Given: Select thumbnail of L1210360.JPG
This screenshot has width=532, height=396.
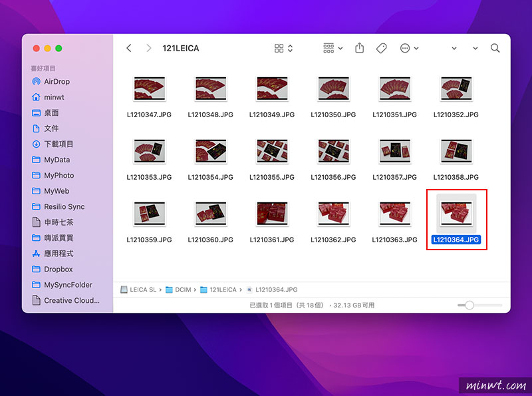Looking at the screenshot, I should pos(211,214).
